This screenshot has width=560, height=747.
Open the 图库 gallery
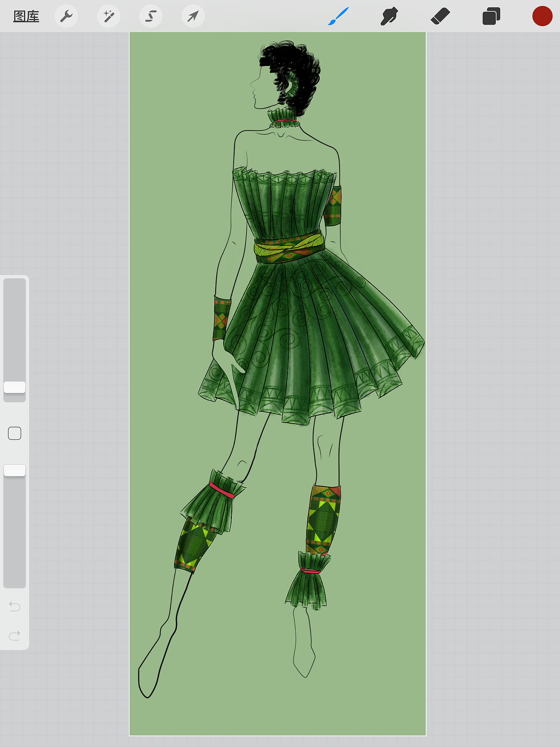tap(26, 17)
